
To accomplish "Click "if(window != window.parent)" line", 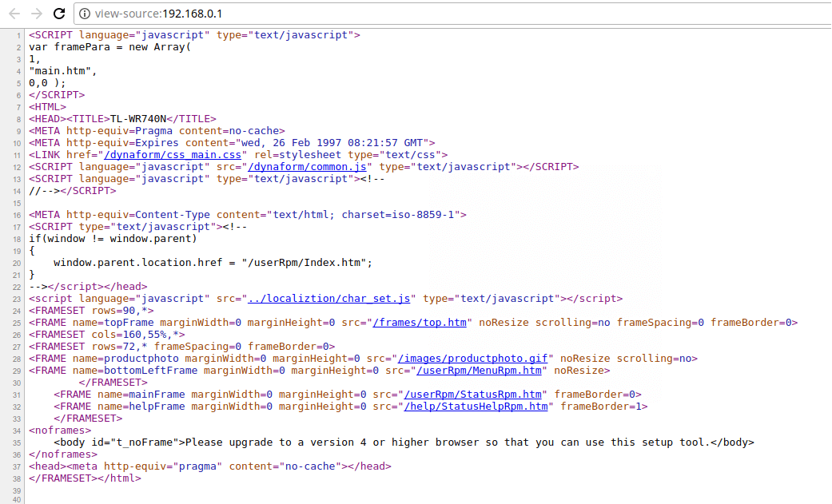I will [113, 239].
